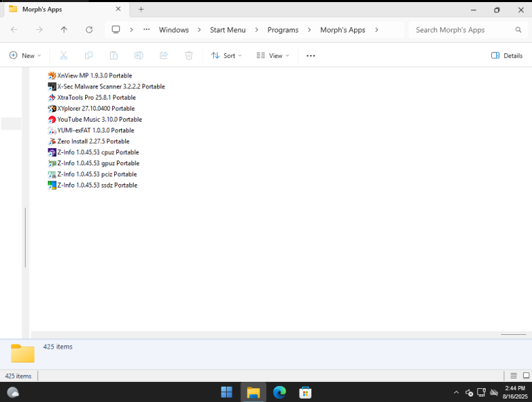Select Z-Info gpuz shortcut icon
The height and width of the screenshot is (402, 532).
52,163
